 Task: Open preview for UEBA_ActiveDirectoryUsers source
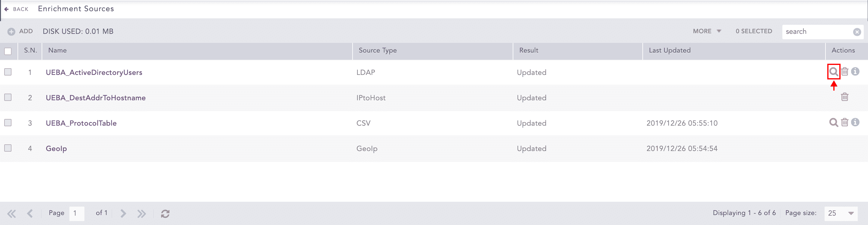[x=833, y=72]
